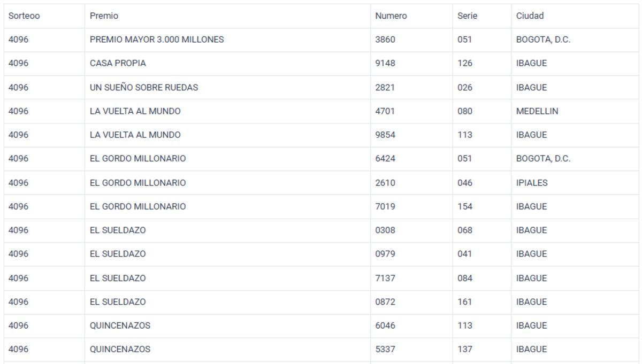Screen dimensions: 642x364
Task: Click the number 9148 cell
Action: click(x=385, y=63)
